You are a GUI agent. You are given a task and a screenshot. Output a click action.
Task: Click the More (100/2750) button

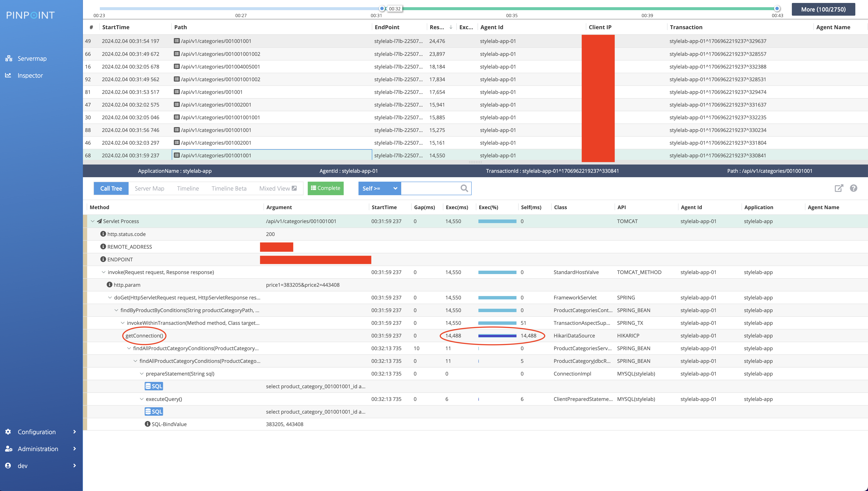tap(823, 10)
